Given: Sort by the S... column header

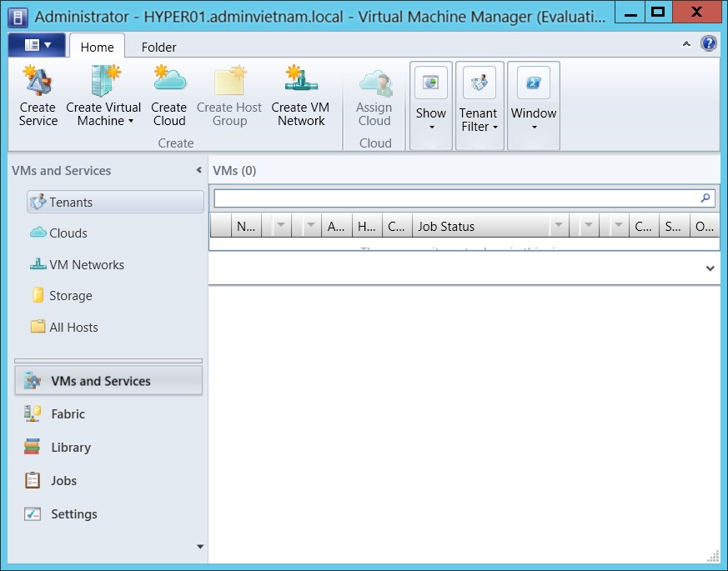Looking at the screenshot, I should click(674, 226).
